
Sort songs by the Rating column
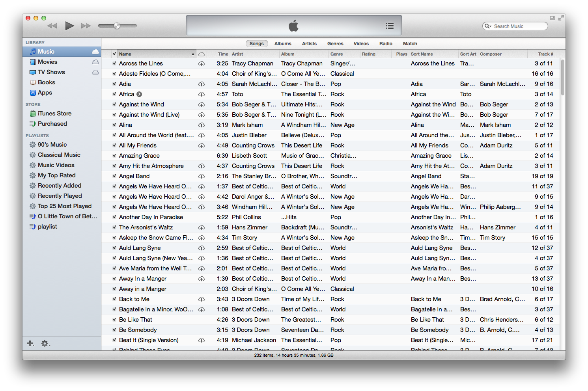376,54
